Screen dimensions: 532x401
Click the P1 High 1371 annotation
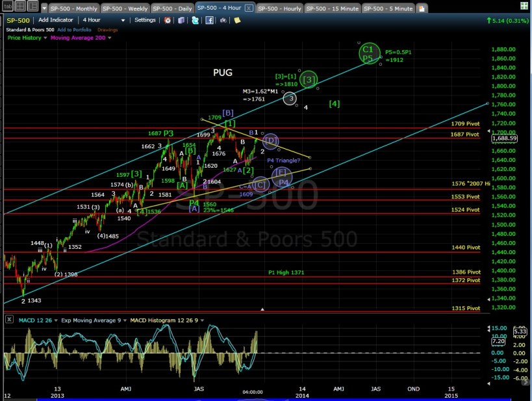tap(286, 272)
